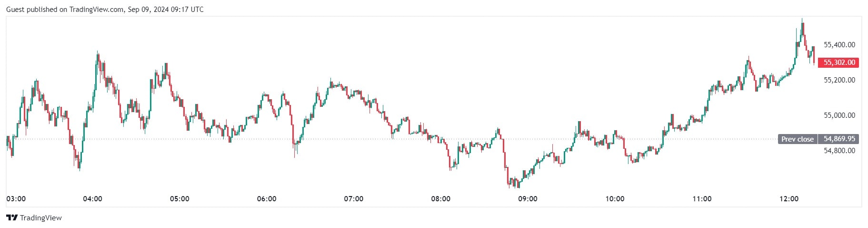The width and height of the screenshot is (868, 228).
Task: Select the red 55,302.00 current price label
Action: coord(839,62)
